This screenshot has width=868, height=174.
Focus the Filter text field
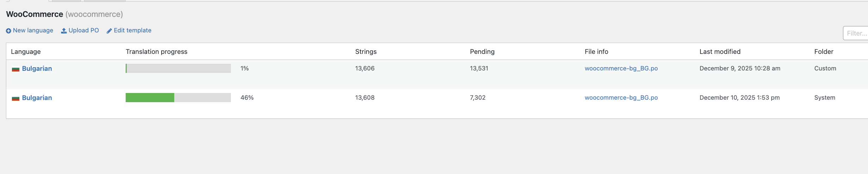tap(857, 33)
